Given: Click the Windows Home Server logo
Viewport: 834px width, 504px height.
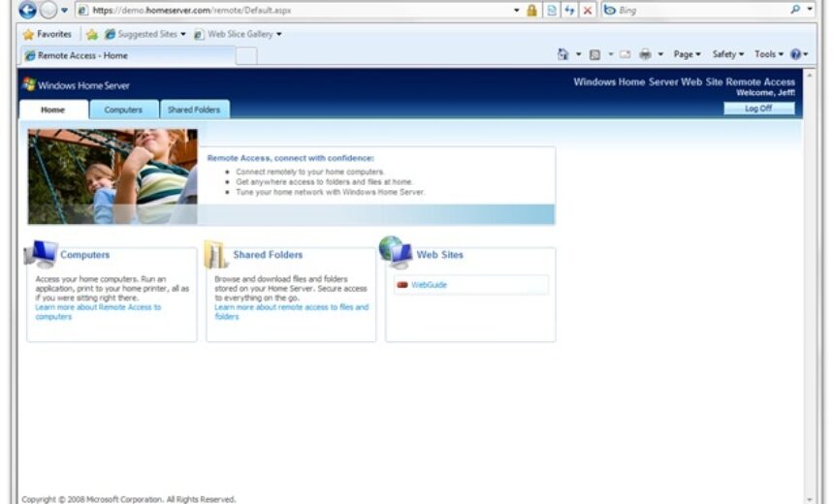Looking at the screenshot, I should pyautogui.click(x=76, y=85).
